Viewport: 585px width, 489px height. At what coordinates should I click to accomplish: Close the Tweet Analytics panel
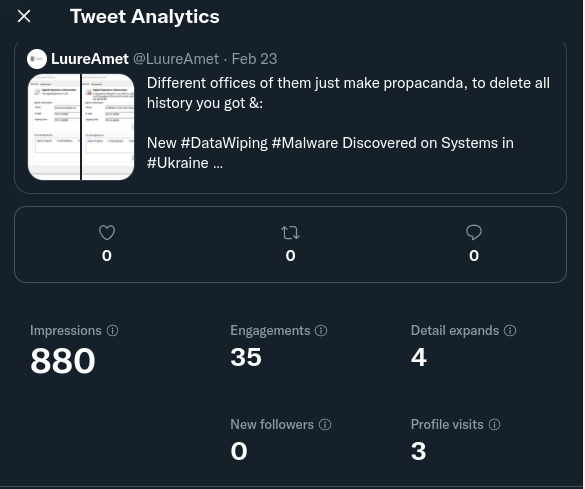click(x=24, y=16)
